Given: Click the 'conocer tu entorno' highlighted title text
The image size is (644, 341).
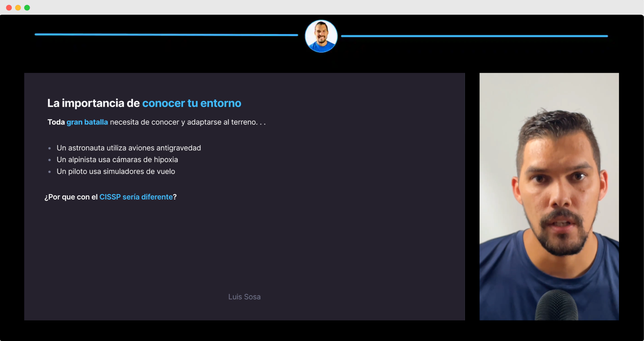Looking at the screenshot, I should coord(191,103).
